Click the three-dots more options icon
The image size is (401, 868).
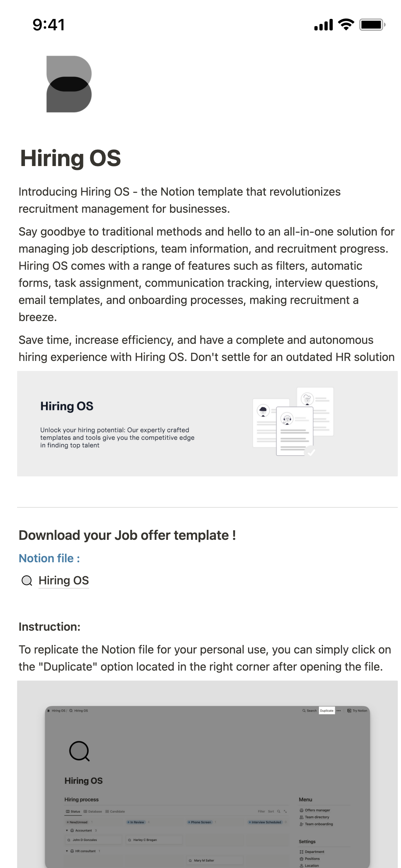tap(339, 711)
